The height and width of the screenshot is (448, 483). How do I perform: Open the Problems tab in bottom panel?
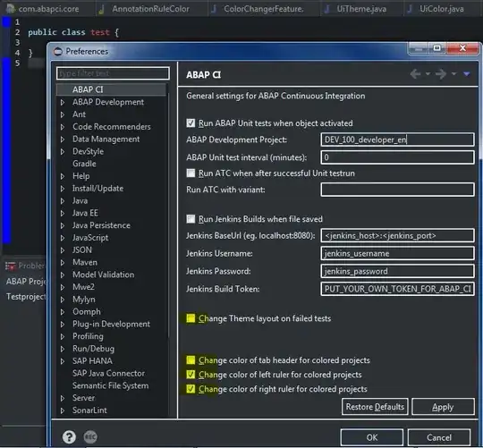pos(25,266)
